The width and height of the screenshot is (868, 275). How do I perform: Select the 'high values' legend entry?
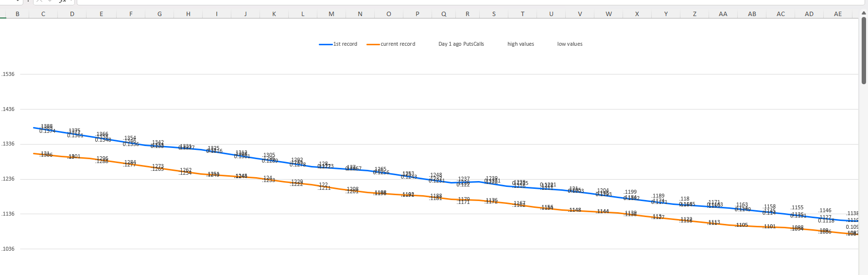tap(521, 44)
